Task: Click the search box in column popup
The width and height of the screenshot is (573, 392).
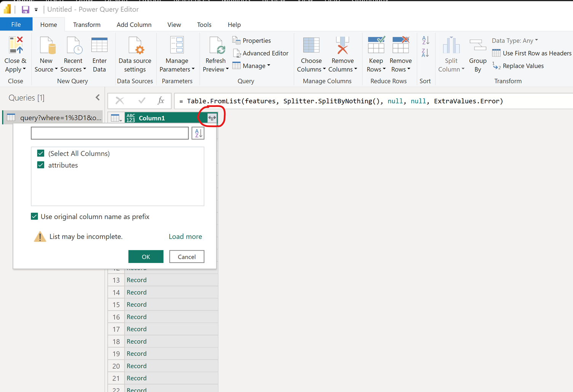Action: click(110, 133)
